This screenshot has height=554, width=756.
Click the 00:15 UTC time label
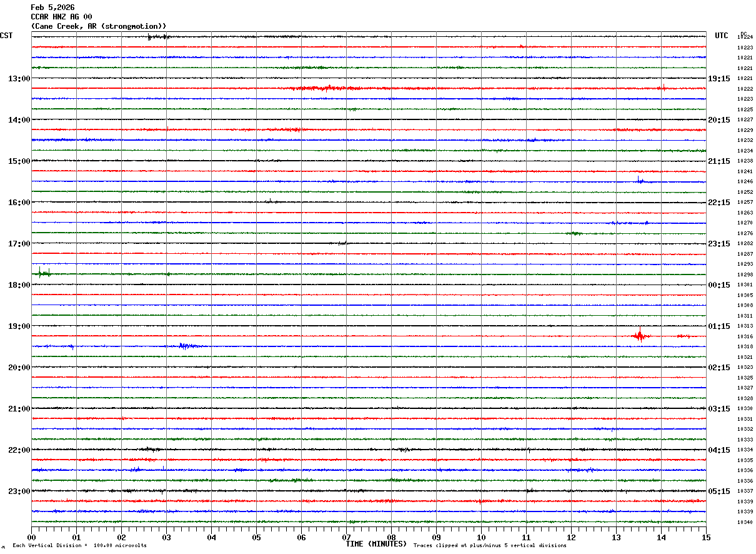point(719,285)
